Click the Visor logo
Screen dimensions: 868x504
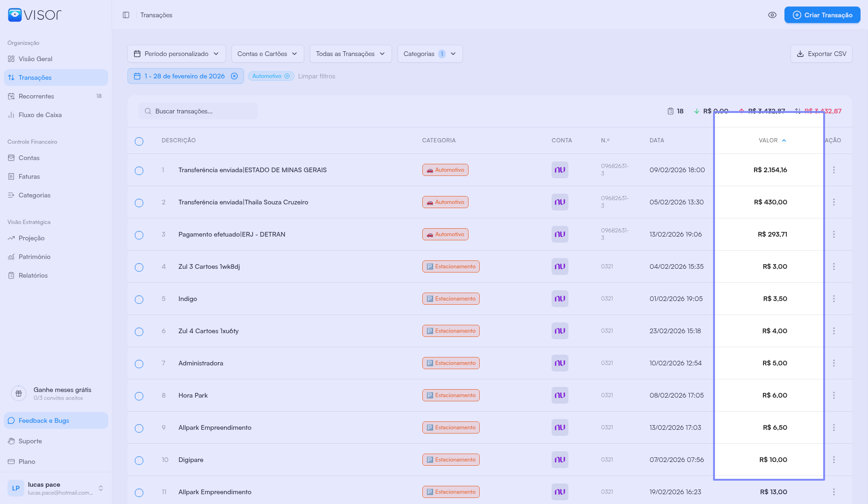point(35,15)
